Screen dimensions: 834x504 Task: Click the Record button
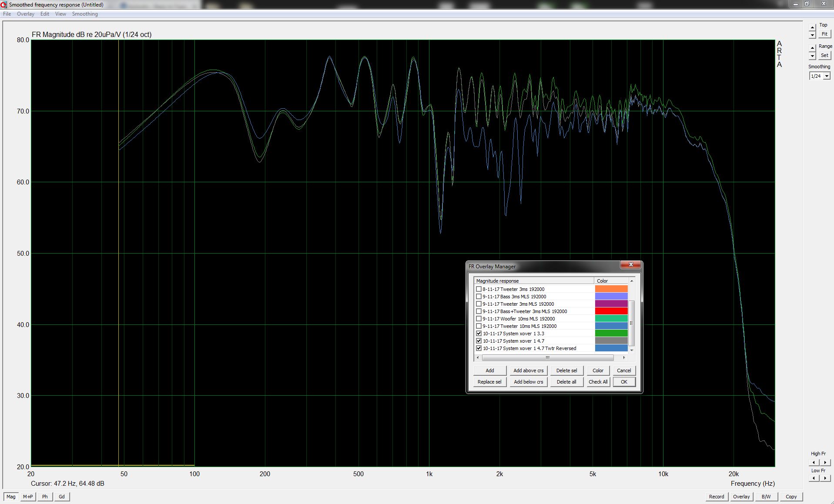point(717,497)
